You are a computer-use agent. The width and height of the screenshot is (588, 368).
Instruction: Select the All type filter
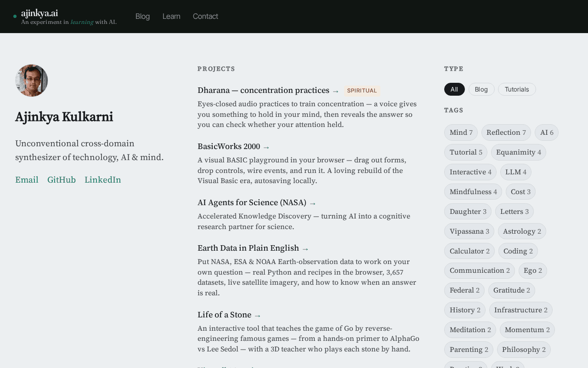tap(454, 89)
